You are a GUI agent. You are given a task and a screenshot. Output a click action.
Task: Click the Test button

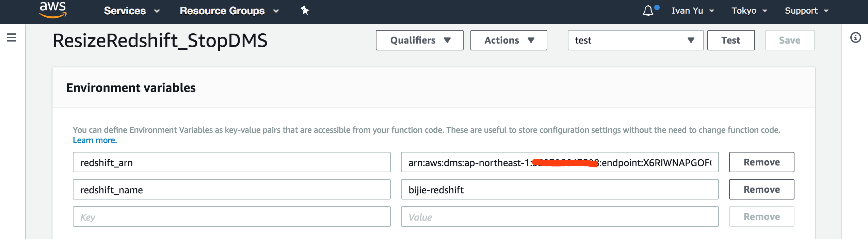coord(731,40)
